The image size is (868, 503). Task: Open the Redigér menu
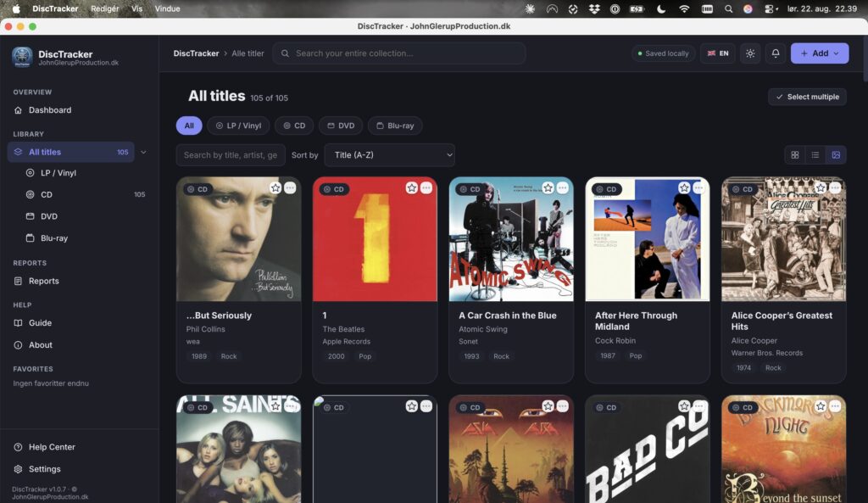104,8
